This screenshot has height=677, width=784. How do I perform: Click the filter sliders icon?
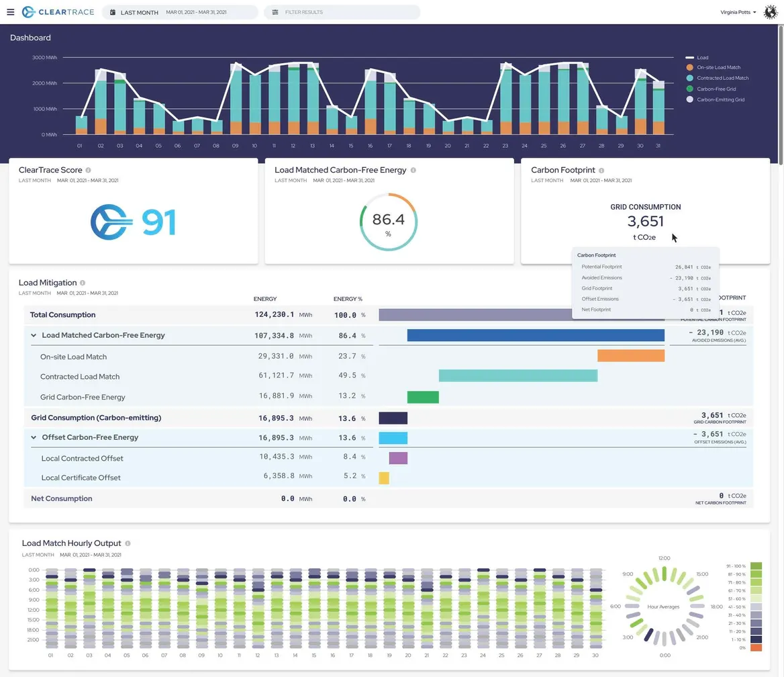[x=275, y=12]
